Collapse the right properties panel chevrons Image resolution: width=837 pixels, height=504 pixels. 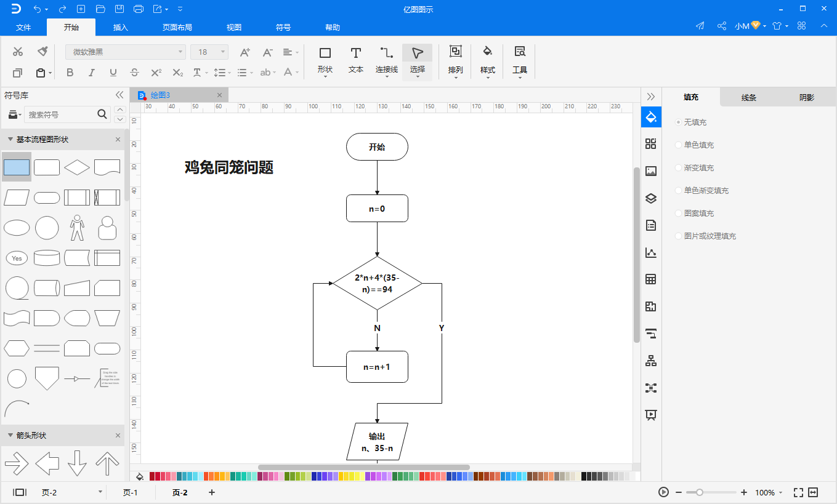click(x=651, y=97)
